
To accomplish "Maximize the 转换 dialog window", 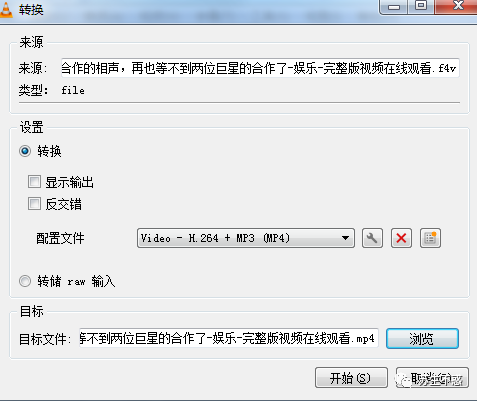I will click(x=421, y=6).
